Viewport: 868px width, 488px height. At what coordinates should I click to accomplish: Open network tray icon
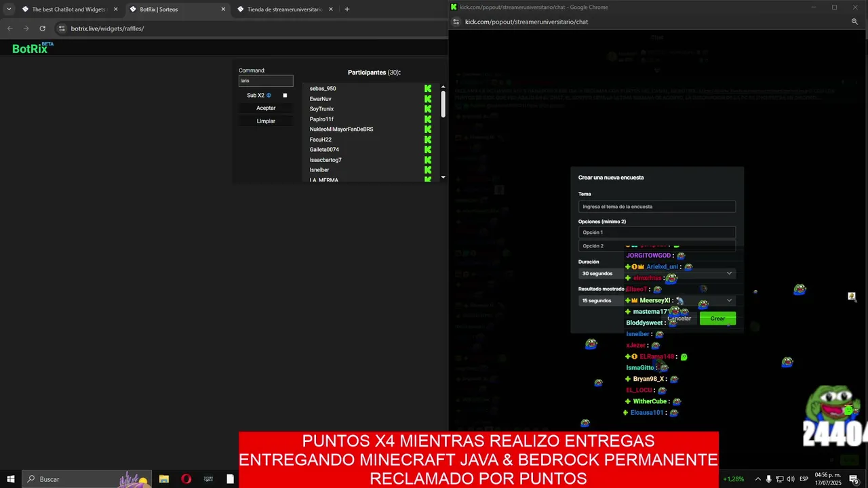point(780,479)
